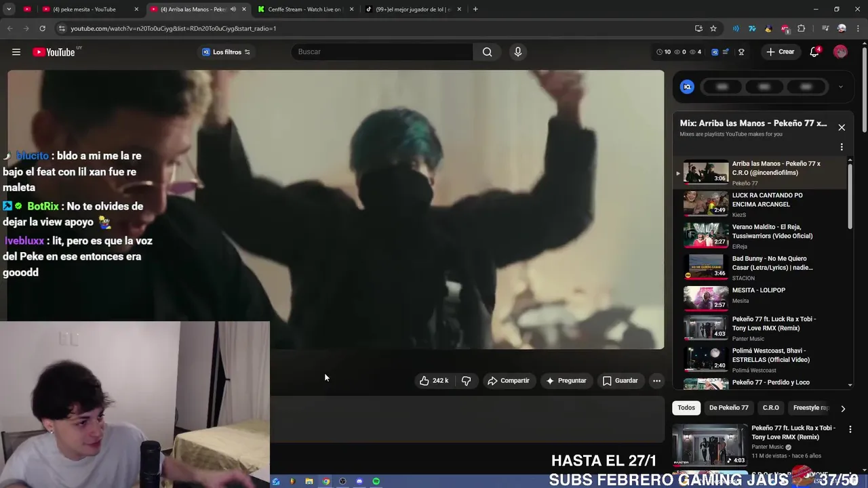868x488 pixels.
Task: Select the Todos chip
Action: pos(686,408)
